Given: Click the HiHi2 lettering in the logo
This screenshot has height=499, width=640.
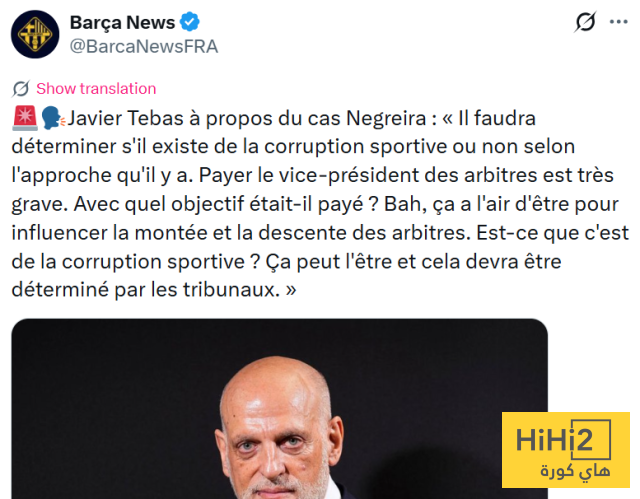Looking at the screenshot, I should pyautogui.click(x=554, y=440).
